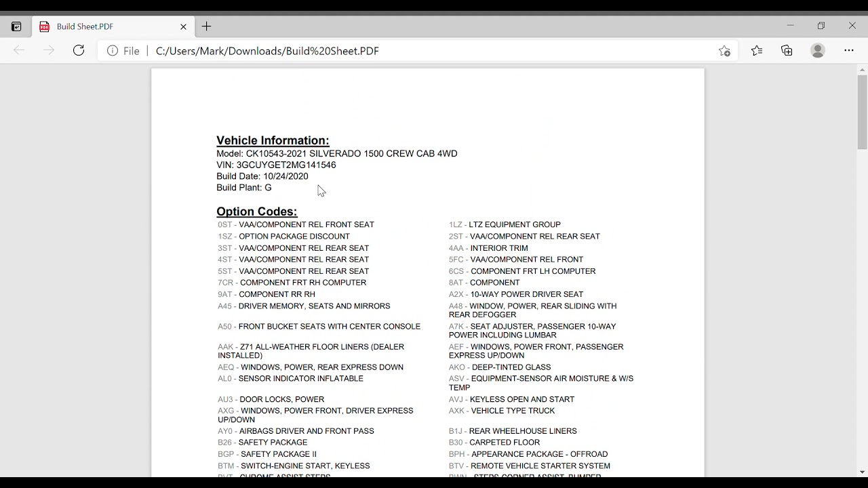Click ASV EQUIPMENT-SENSOR AIR MOISTURE entry
The image size is (868, 488).
pyautogui.click(x=541, y=383)
